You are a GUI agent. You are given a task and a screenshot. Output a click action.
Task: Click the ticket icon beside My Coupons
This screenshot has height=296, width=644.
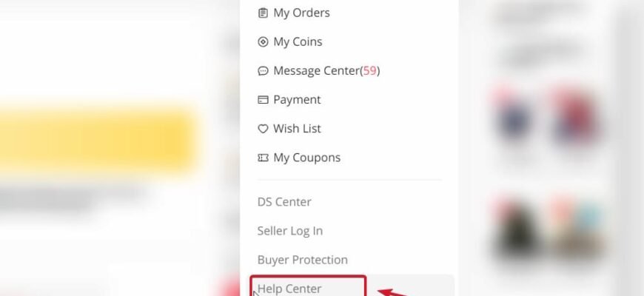pyautogui.click(x=263, y=158)
